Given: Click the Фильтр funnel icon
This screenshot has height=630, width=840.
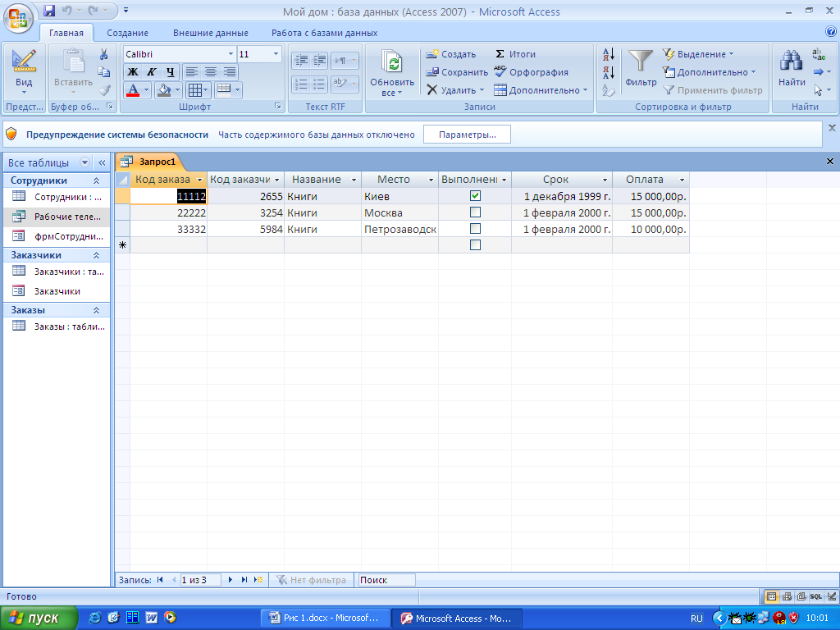Looking at the screenshot, I should point(640,61).
